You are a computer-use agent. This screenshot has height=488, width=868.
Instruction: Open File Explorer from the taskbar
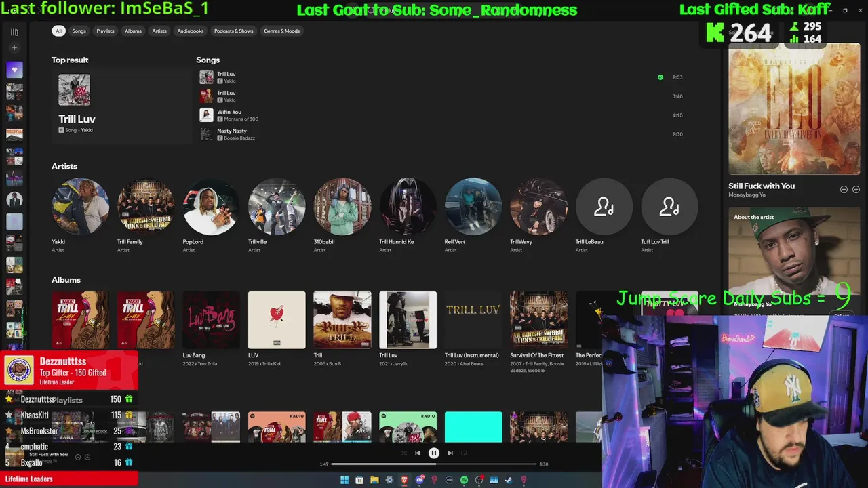(x=374, y=480)
